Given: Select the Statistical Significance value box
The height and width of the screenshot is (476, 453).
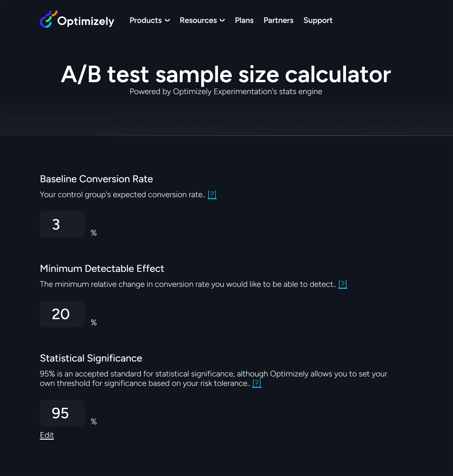Looking at the screenshot, I should click(x=62, y=413).
